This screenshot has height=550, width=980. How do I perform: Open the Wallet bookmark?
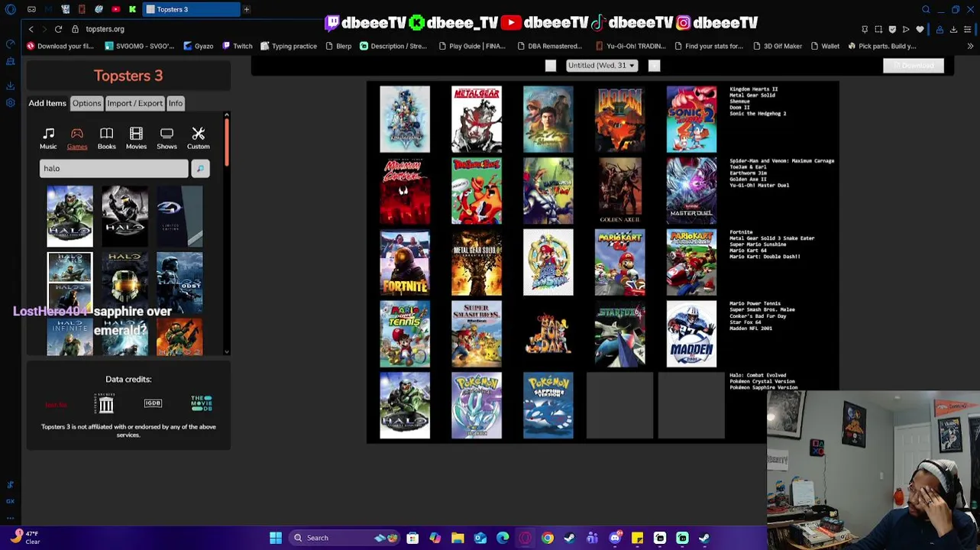[825, 46]
